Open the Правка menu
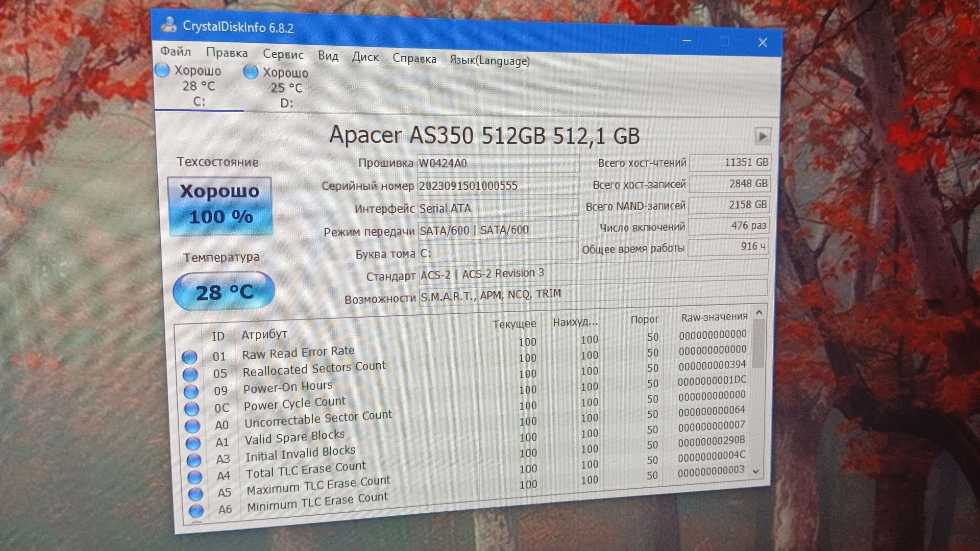980x551 pixels. point(227,53)
